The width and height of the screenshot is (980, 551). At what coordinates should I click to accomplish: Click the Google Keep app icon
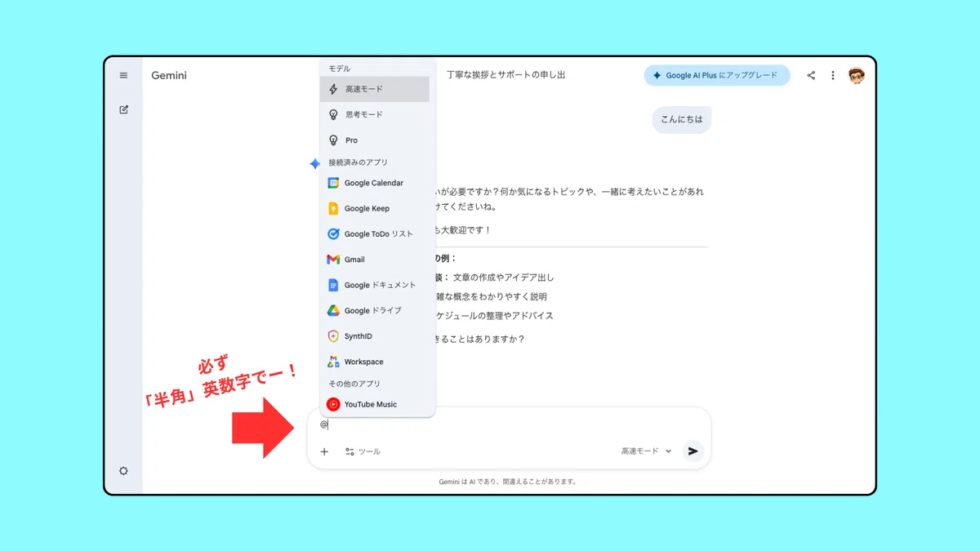333,208
